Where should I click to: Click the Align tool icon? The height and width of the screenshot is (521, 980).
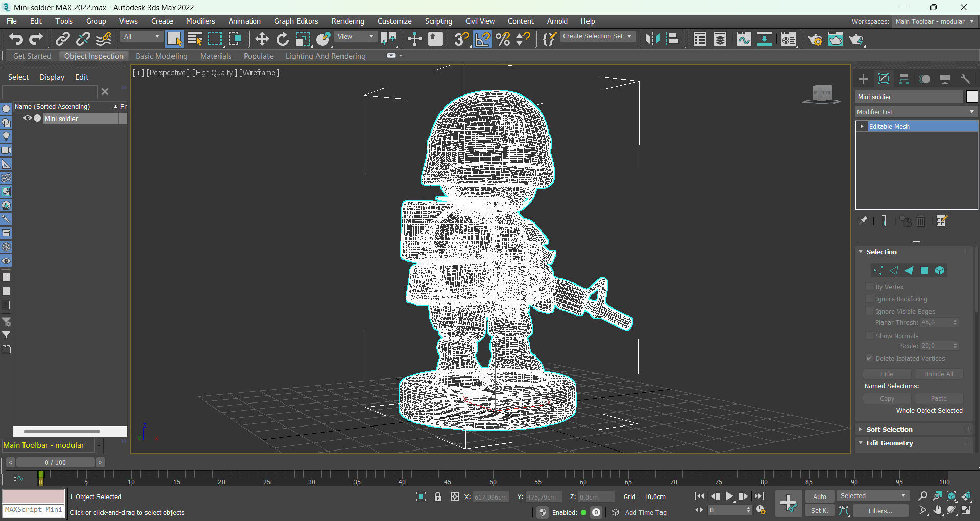tap(672, 39)
